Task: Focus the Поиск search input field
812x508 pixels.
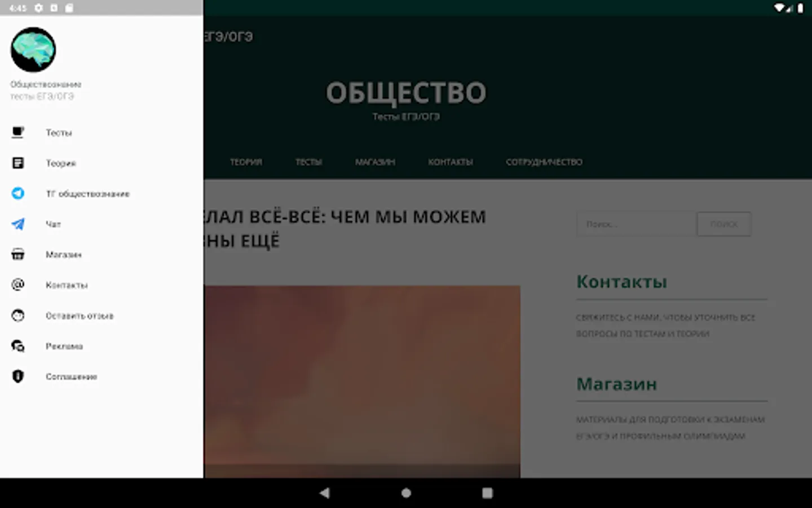Action: (x=636, y=224)
